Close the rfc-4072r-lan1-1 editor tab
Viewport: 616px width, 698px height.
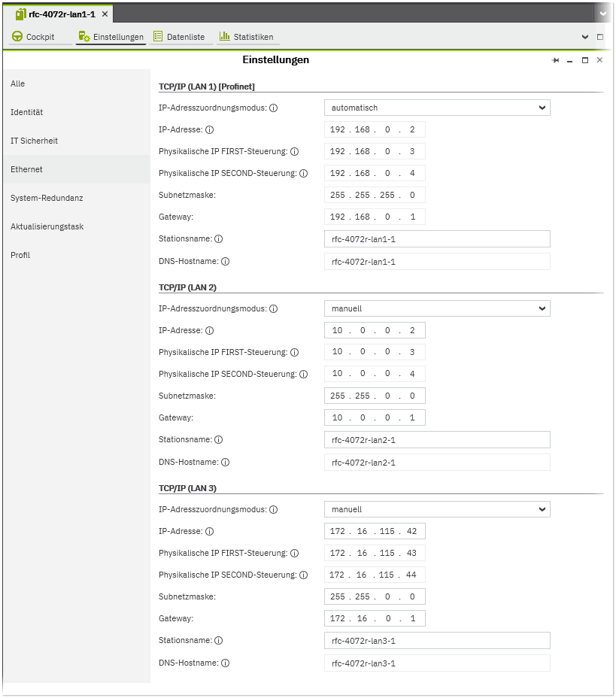(105, 14)
